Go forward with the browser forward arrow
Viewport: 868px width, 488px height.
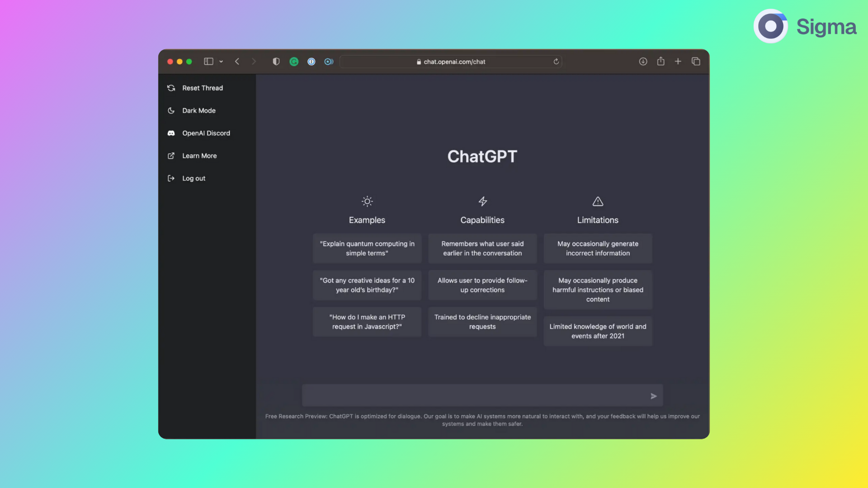(254, 61)
